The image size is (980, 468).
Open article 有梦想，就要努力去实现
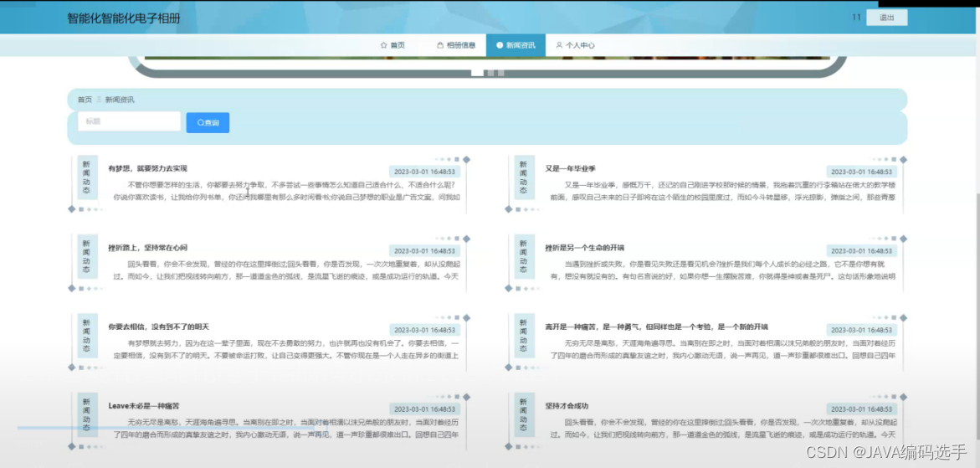click(147, 169)
